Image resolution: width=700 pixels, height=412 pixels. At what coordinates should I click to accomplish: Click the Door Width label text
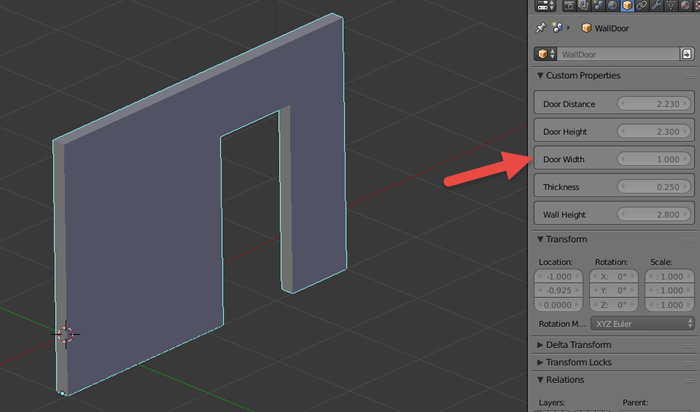563,159
